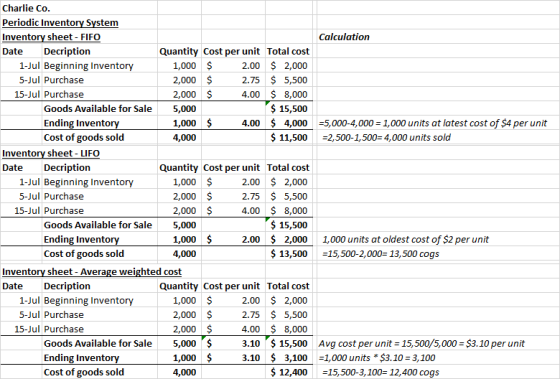Click the LIFO "5-Jul" date cell
Image resolution: width=560 pixels, height=379 pixels.
click(x=29, y=196)
